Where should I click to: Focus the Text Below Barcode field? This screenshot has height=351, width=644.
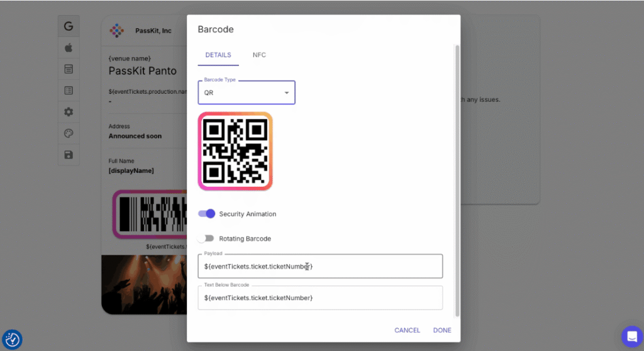pyautogui.click(x=320, y=298)
